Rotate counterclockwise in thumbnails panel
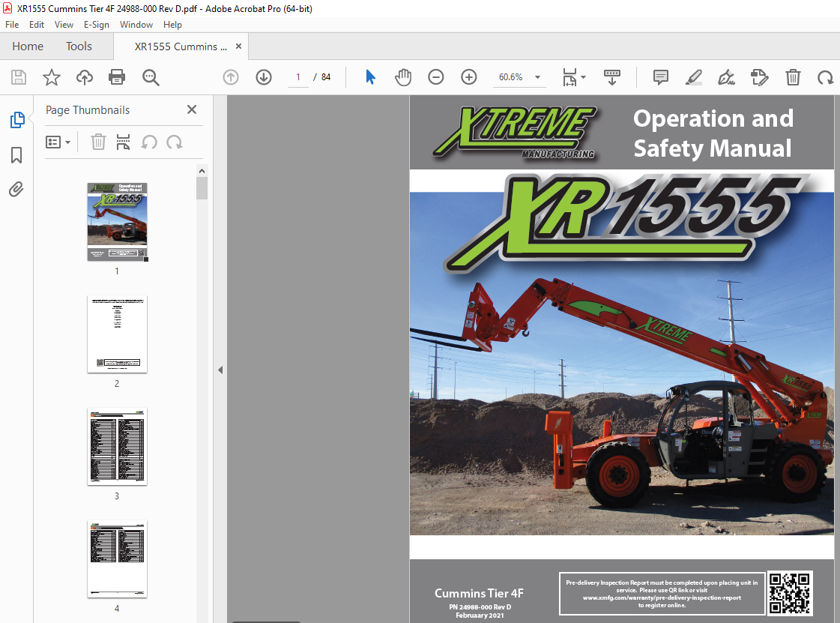This screenshot has height=623, width=840. click(x=149, y=142)
